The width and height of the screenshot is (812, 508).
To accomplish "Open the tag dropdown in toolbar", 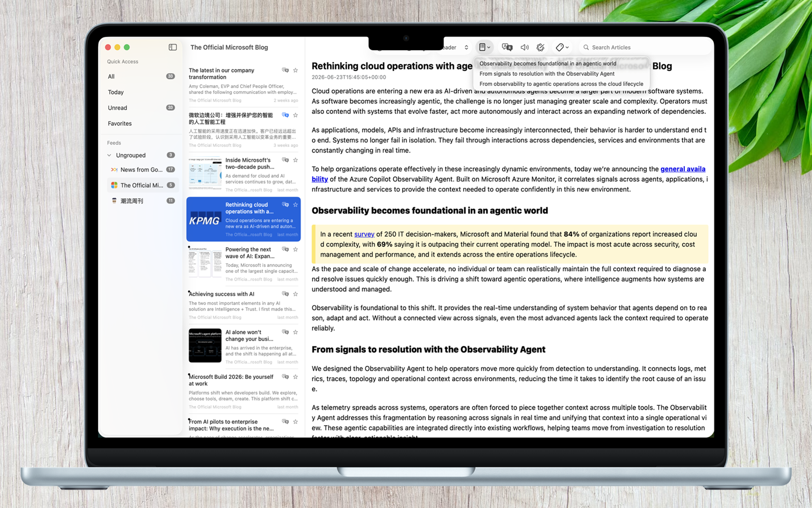I will (x=562, y=47).
